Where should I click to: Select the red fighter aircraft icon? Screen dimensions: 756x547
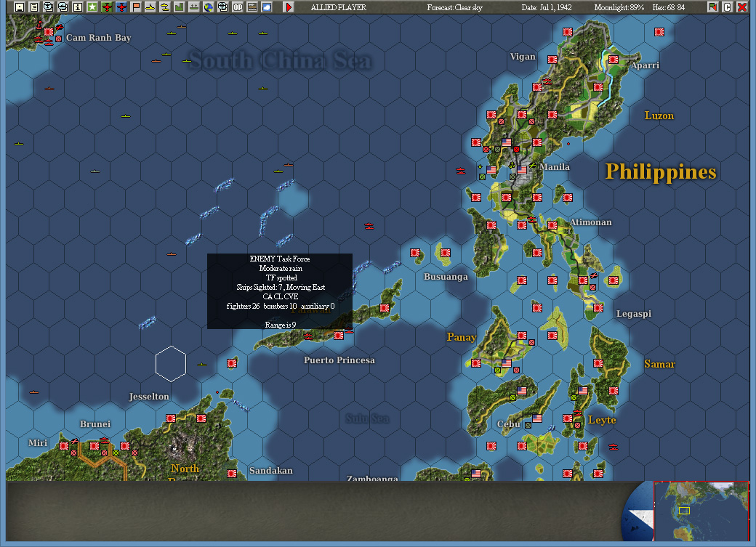(107, 7)
